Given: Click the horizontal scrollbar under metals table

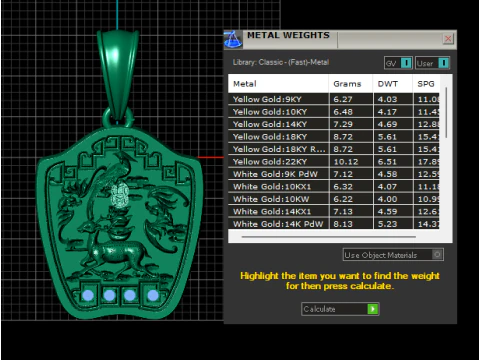Looking at the screenshot, I should point(329,237).
